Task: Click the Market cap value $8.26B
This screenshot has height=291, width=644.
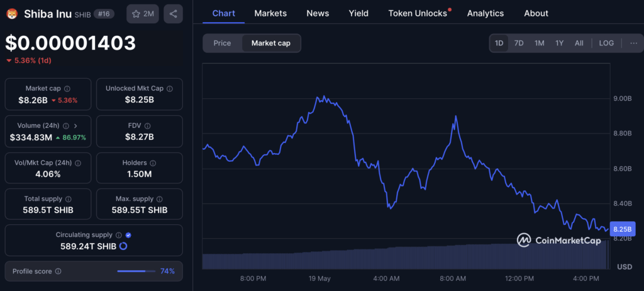Action: point(33,100)
